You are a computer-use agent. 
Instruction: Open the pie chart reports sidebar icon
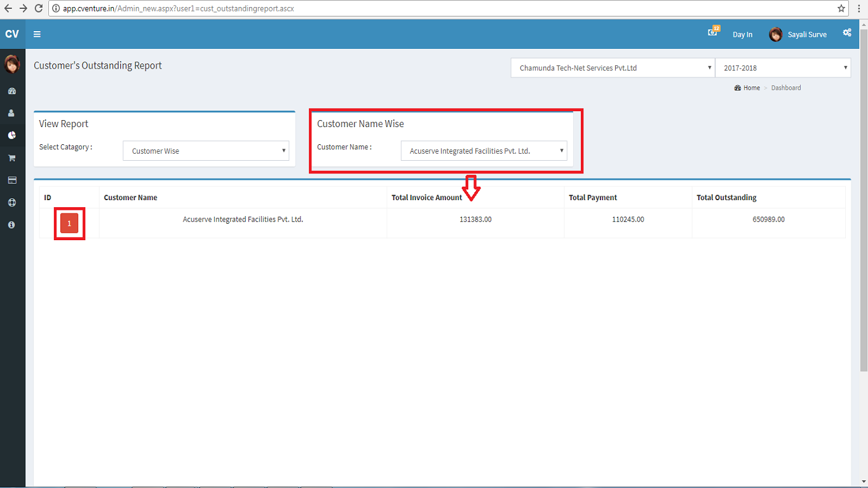(x=11, y=135)
